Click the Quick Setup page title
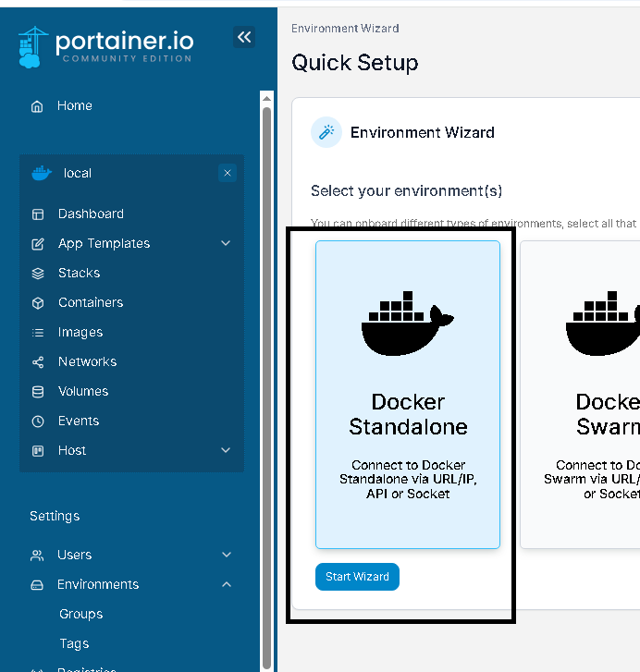 [355, 63]
